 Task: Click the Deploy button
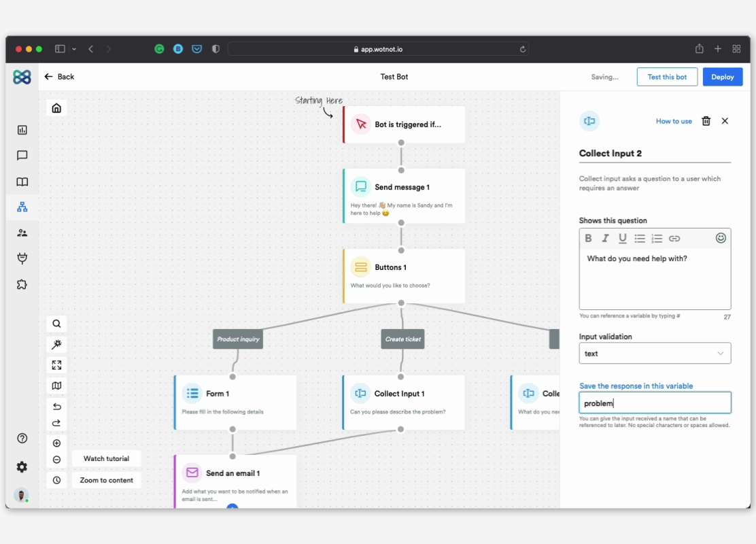[x=722, y=76]
